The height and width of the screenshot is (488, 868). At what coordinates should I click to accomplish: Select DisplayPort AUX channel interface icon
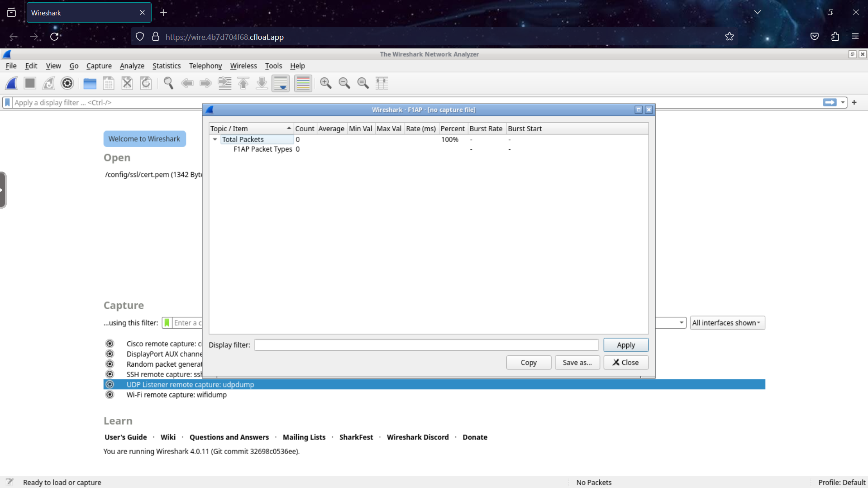coord(110,354)
